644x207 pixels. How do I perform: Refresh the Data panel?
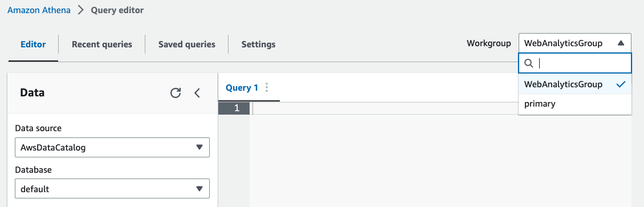[176, 93]
